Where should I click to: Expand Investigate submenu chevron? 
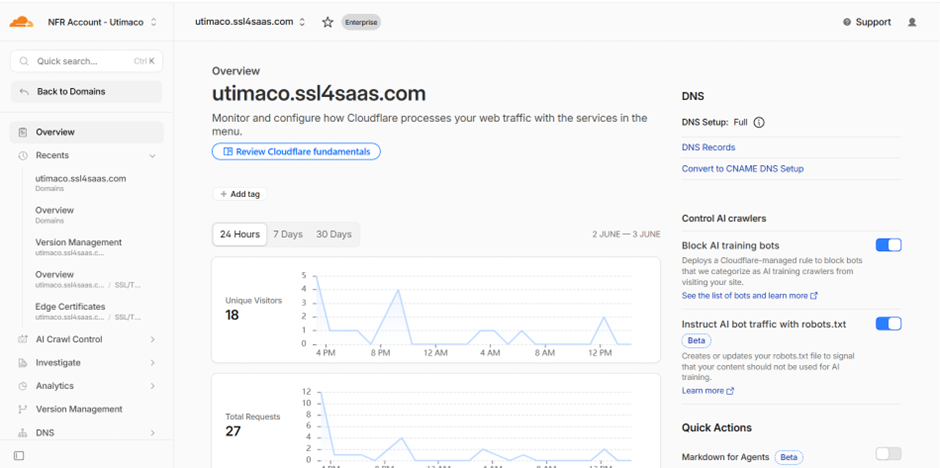click(152, 363)
